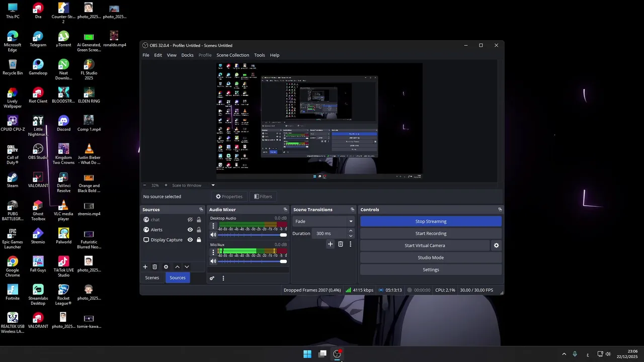Screen dimensions: 644x362
Task: Zoom in the preview with the plus icon
Action: coord(166,185)
